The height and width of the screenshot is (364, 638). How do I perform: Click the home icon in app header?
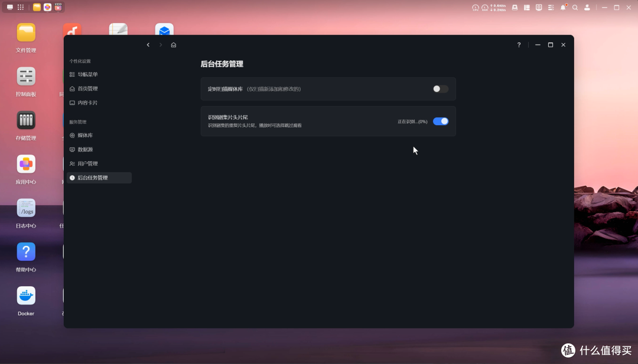pyautogui.click(x=174, y=45)
